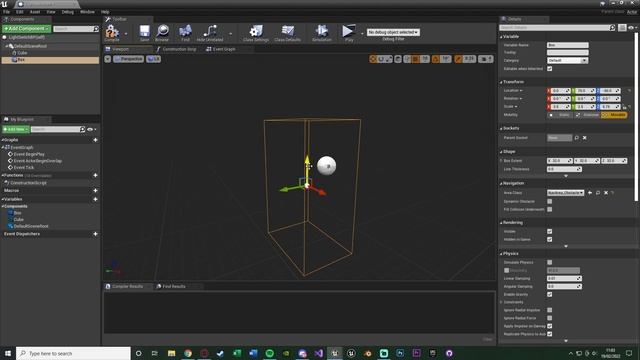Open Compile options dropdown arrow
This screenshot has height=360, width=640.
pyautogui.click(x=126, y=34)
